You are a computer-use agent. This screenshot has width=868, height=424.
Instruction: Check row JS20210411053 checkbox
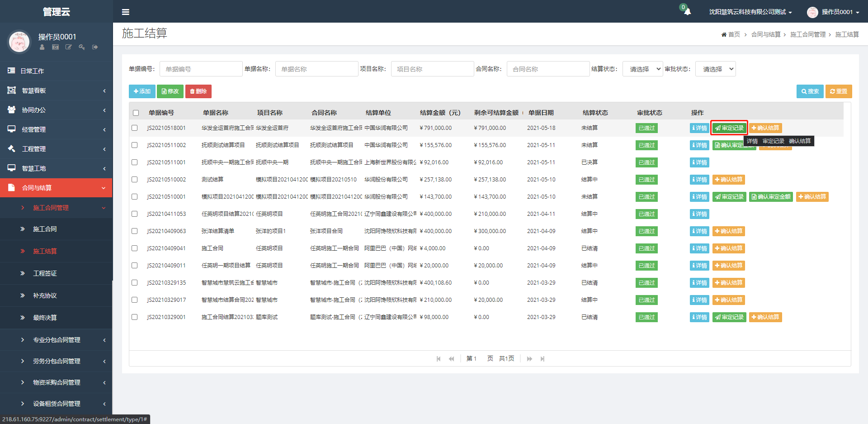(134, 214)
